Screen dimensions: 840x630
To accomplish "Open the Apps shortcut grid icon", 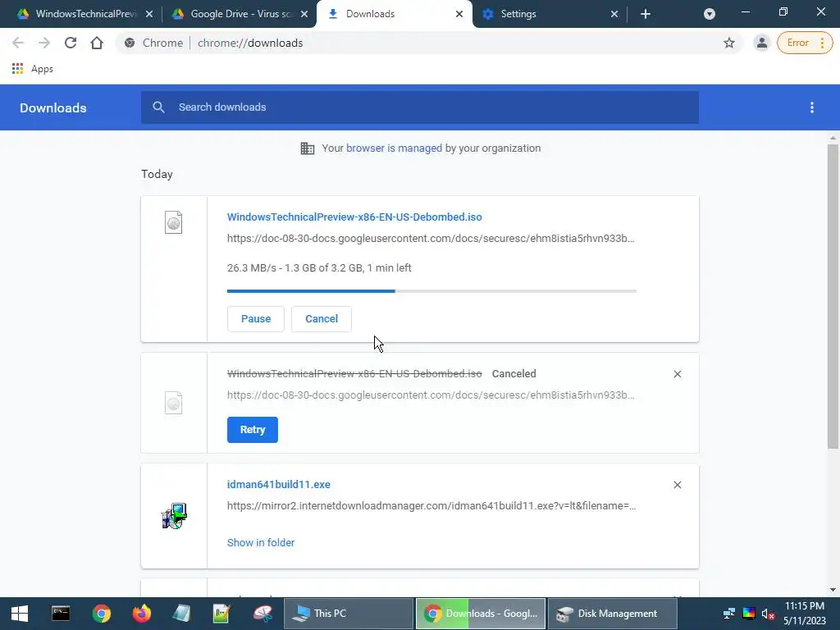I will pyautogui.click(x=18, y=69).
